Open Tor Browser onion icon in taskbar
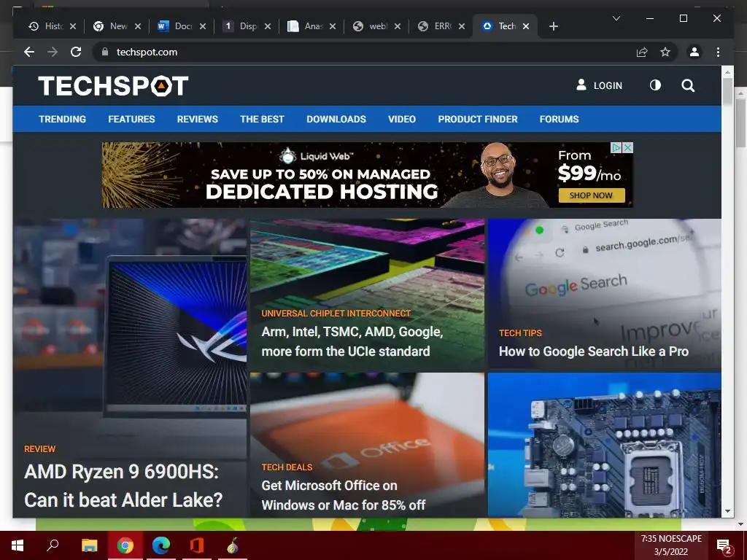 pos(233,545)
